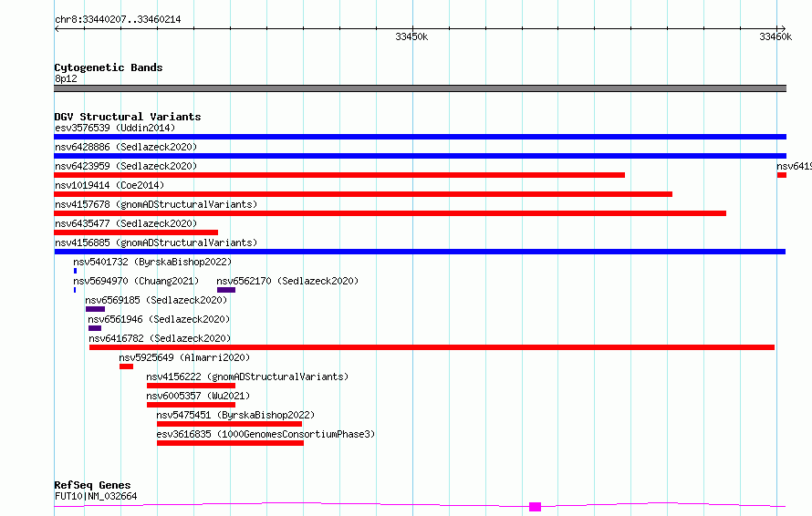
Task: Click the RefSeq Genes track title
Action: [x=92, y=486]
